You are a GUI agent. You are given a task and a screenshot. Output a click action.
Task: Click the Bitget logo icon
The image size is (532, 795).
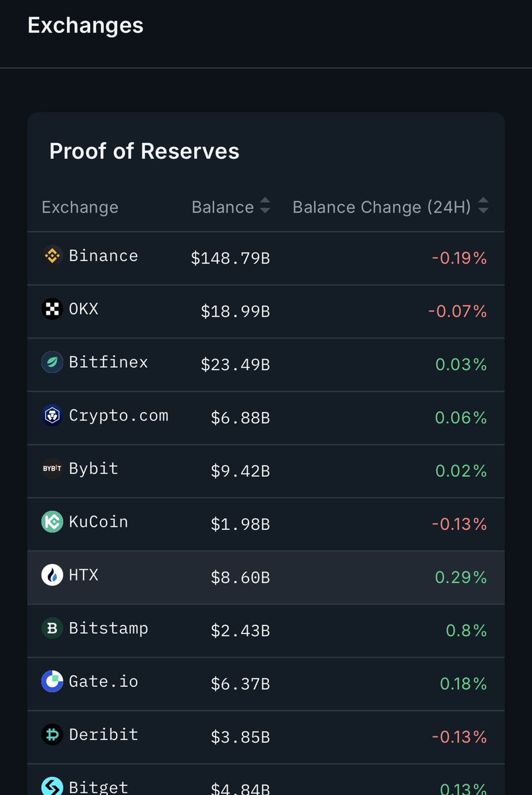tap(52, 786)
